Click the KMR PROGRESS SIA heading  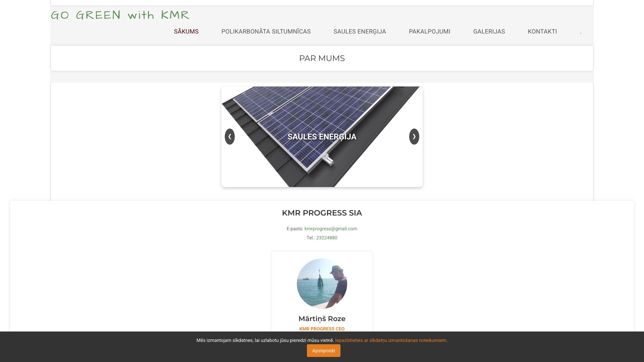(x=322, y=213)
